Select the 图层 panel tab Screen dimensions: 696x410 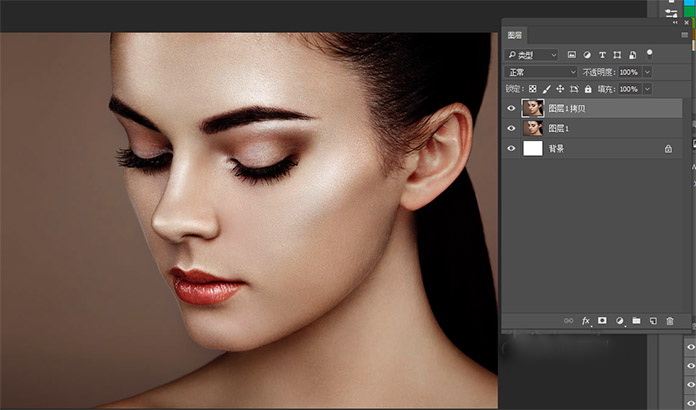pyautogui.click(x=515, y=35)
